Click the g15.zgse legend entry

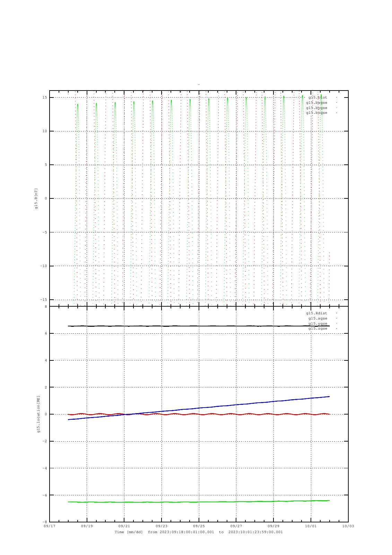318,328
